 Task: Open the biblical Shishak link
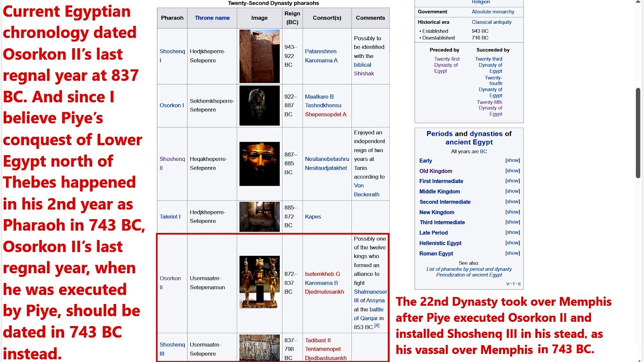(x=364, y=69)
